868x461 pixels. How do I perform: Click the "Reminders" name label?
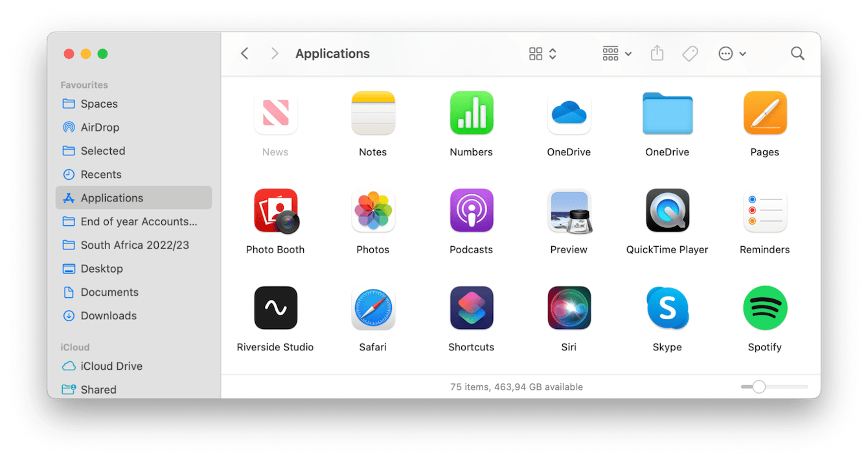[x=765, y=249]
